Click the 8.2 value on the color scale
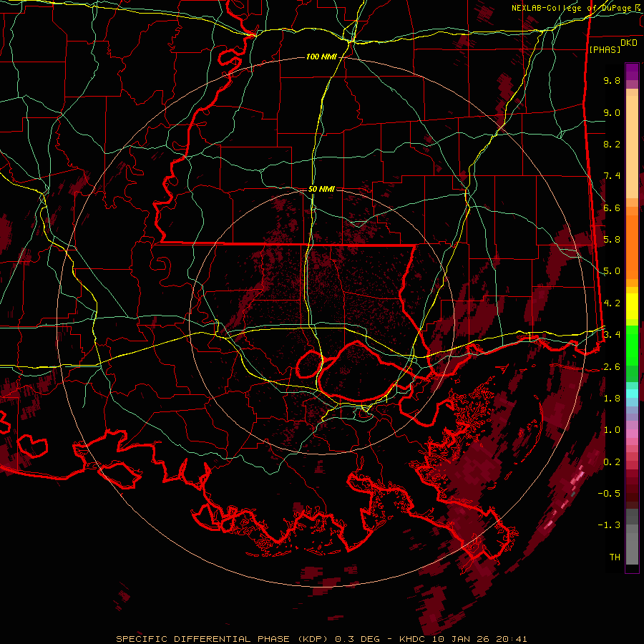Viewport: 644px width, 644px height. (x=612, y=144)
